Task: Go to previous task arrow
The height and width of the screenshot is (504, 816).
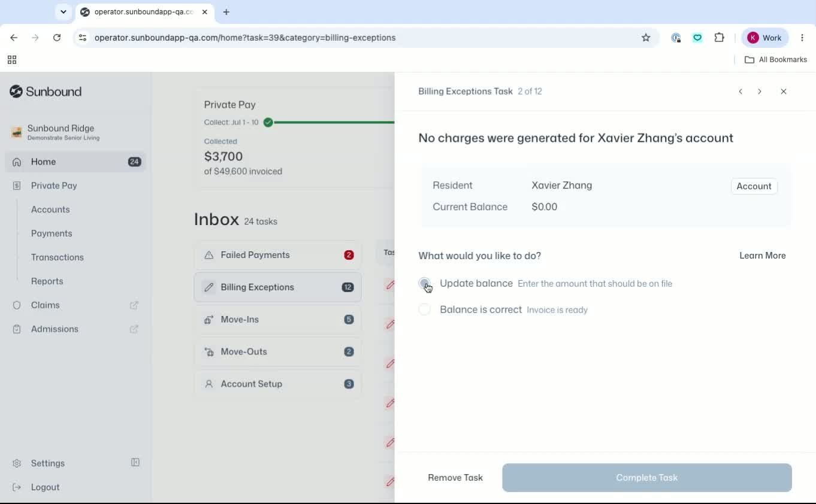Action: pyautogui.click(x=741, y=92)
